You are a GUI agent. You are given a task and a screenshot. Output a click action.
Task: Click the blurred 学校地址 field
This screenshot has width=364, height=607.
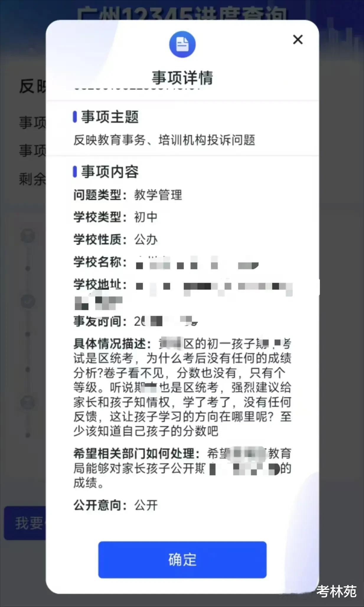coord(183,293)
